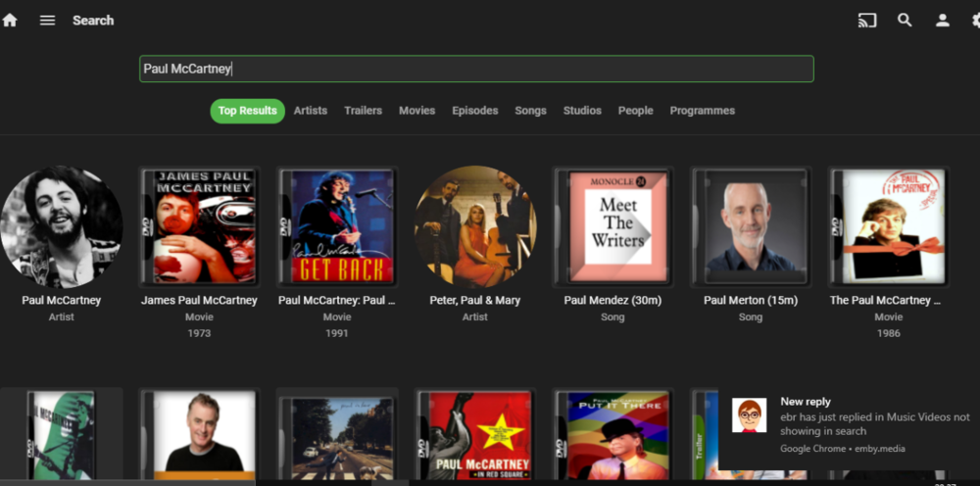Switch to the Artists tab
980x486 pixels.
point(311,111)
